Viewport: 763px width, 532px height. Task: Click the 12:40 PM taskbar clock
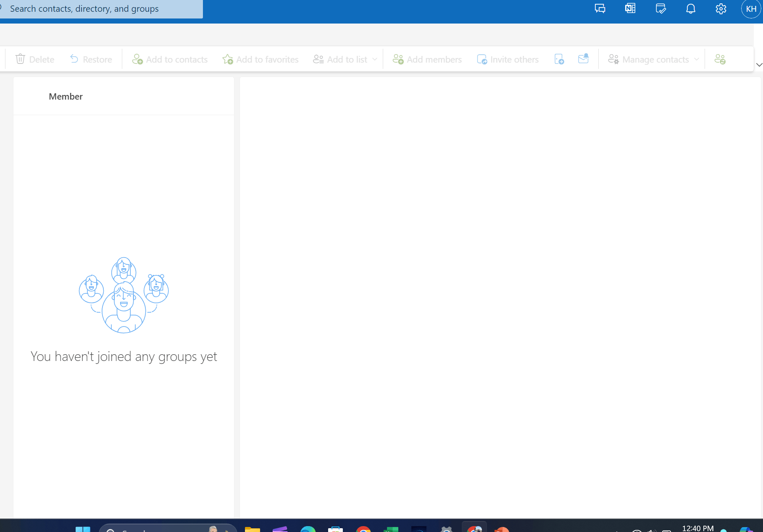tap(698, 528)
